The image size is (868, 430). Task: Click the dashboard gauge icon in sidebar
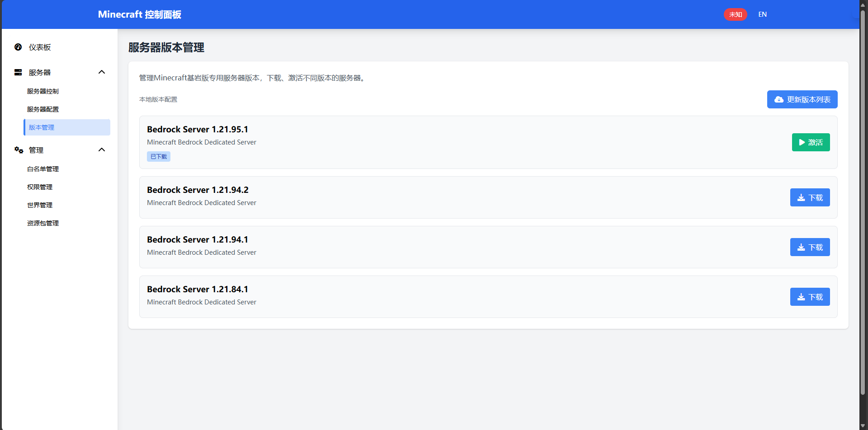click(x=18, y=47)
